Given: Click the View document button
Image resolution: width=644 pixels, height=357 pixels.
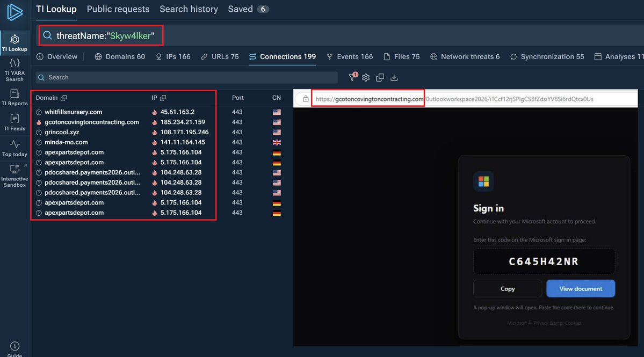Looking at the screenshot, I should click(x=580, y=288).
